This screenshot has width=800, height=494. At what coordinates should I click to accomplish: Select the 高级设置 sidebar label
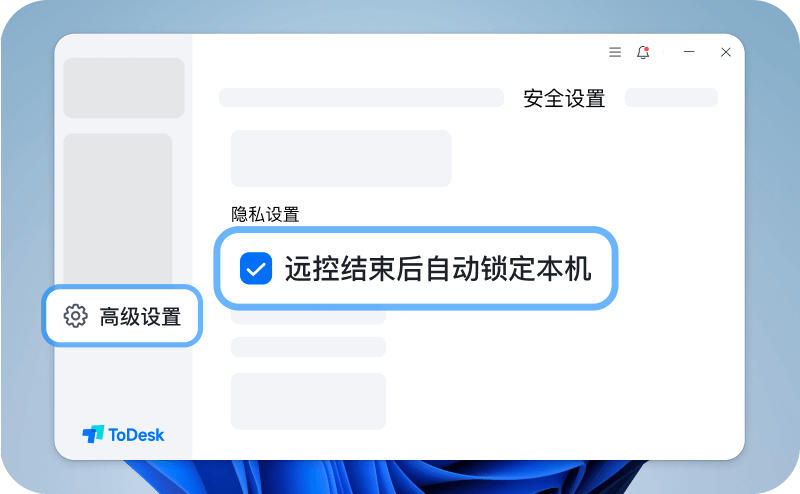(x=140, y=316)
